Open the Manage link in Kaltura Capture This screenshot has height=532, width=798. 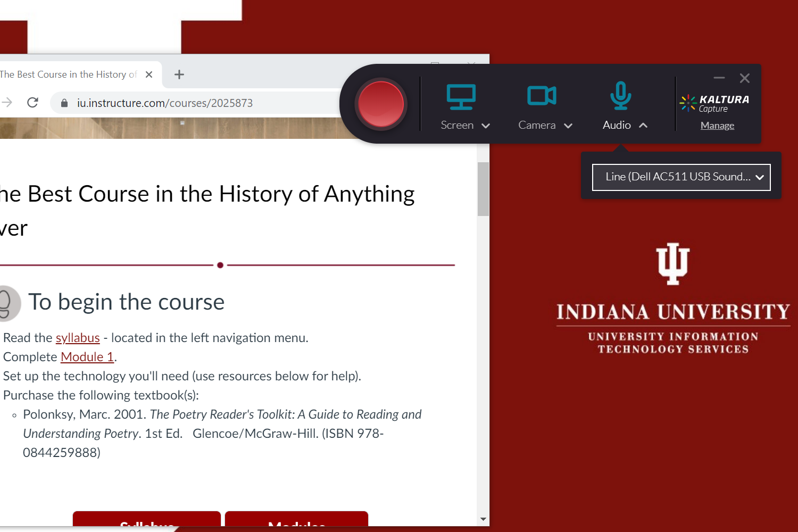point(717,126)
